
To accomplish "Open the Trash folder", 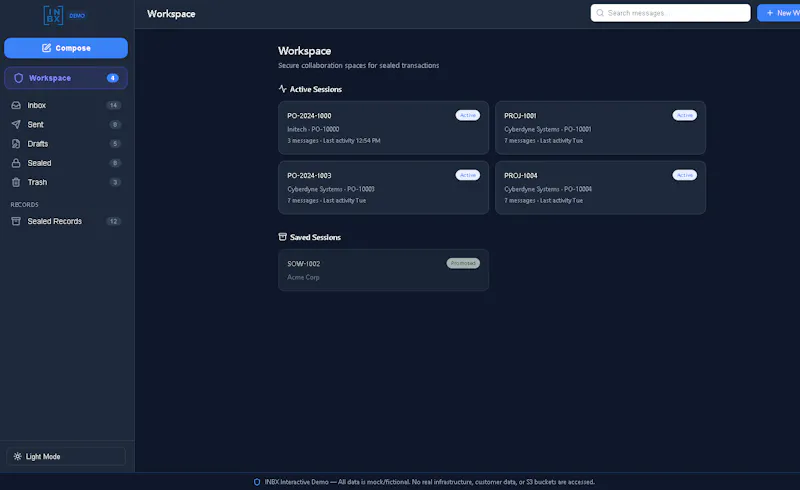I will (66, 182).
